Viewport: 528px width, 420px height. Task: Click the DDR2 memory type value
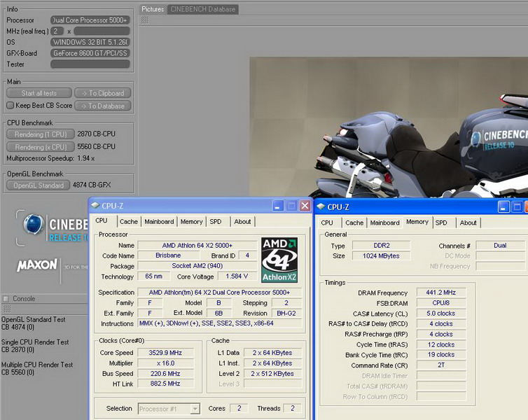[x=381, y=246]
